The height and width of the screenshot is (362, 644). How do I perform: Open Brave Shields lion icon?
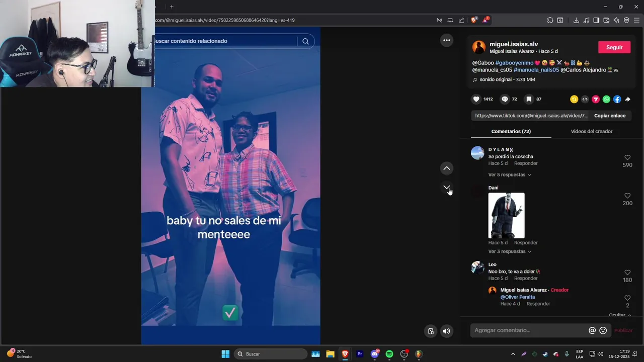point(474,20)
